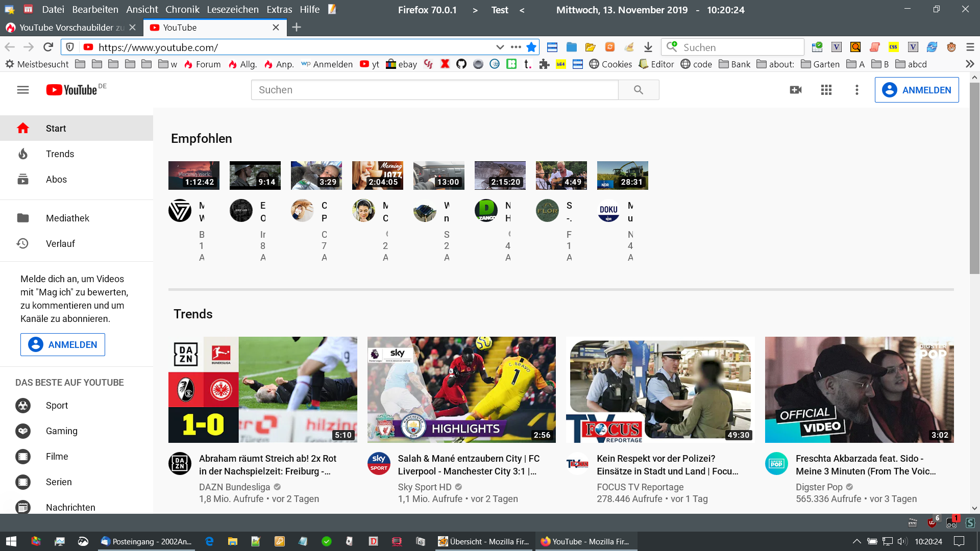
Task: Open YouTube hamburger guide menu
Action: (x=23, y=90)
